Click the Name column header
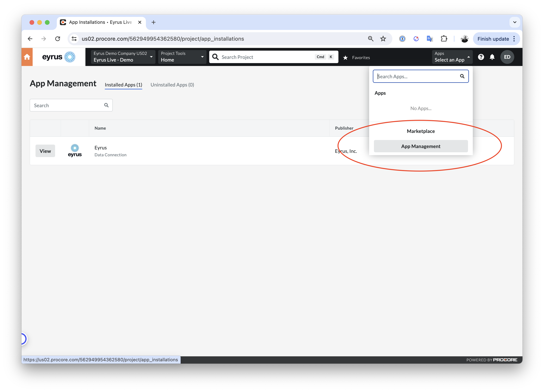This screenshot has width=544, height=392. click(100, 128)
